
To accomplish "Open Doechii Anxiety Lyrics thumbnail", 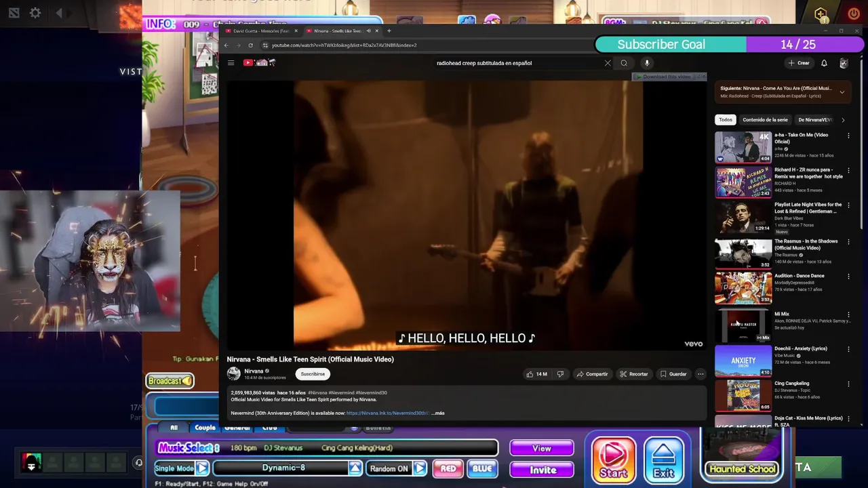I will click(743, 360).
